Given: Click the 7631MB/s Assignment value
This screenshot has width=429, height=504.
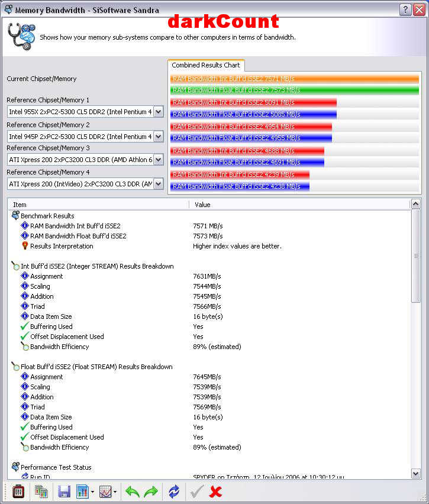Looking at the screenshot, I should (x=207, y=276).
